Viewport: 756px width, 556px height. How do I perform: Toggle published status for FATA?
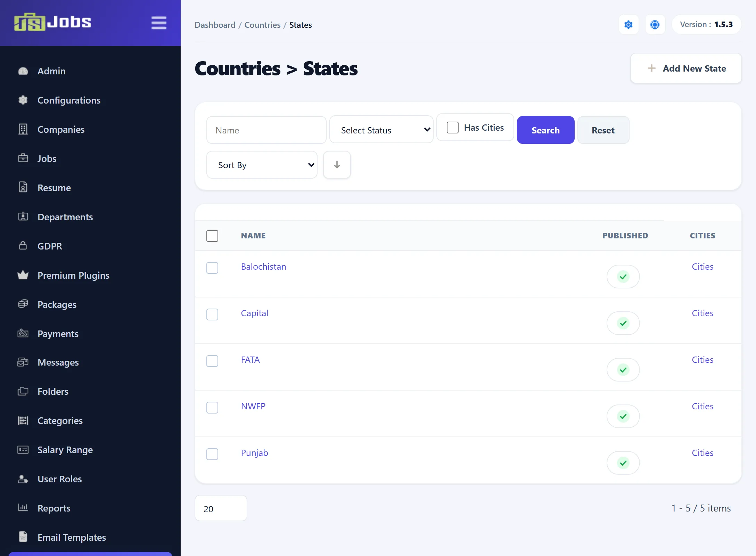[x=623, y=370]
